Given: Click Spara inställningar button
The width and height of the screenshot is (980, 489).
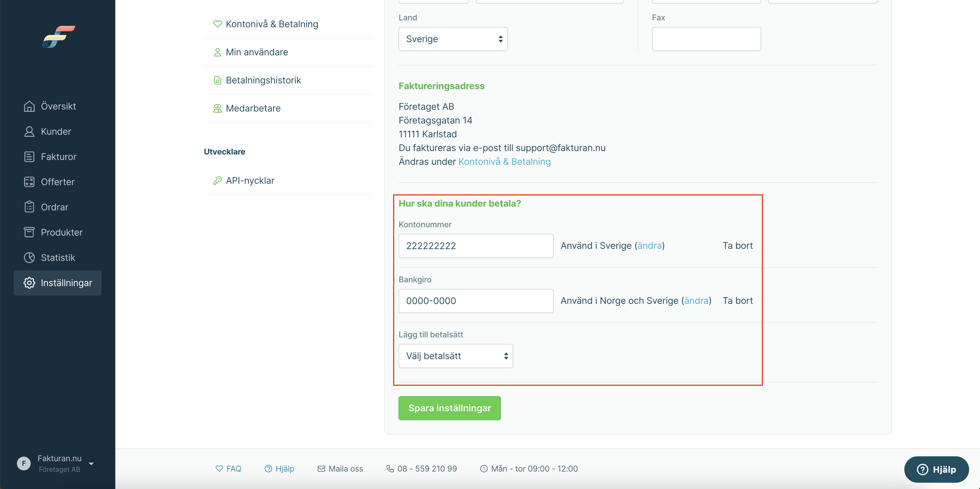Looking at the screenshot, I should pyautogui.click(x=450, y=408).
